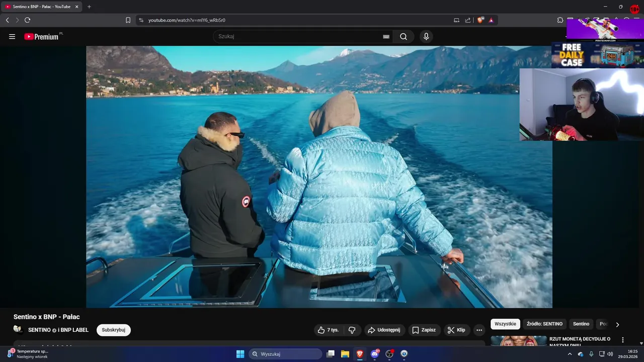
Task: Go forward with the browser forward arrow
Action: 17,20
